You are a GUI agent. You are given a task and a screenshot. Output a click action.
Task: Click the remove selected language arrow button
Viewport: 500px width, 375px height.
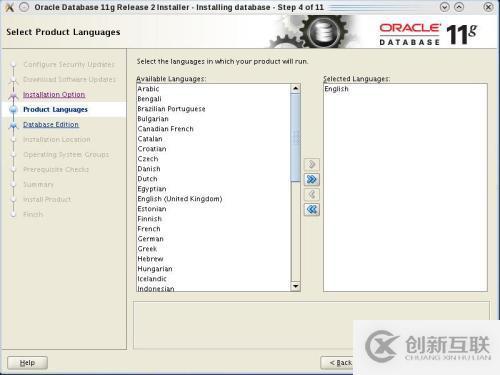[312, 194]
